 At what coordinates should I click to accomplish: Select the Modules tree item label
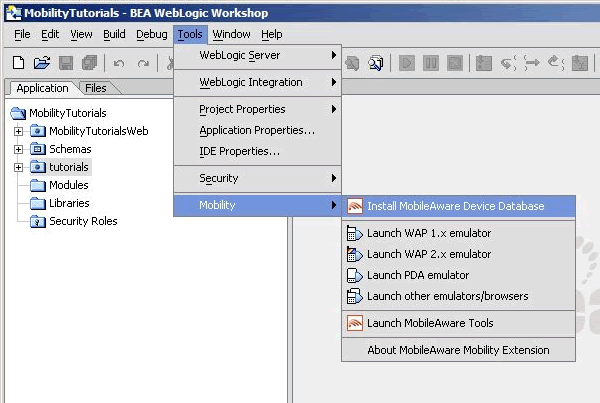[x=69, y=185]
